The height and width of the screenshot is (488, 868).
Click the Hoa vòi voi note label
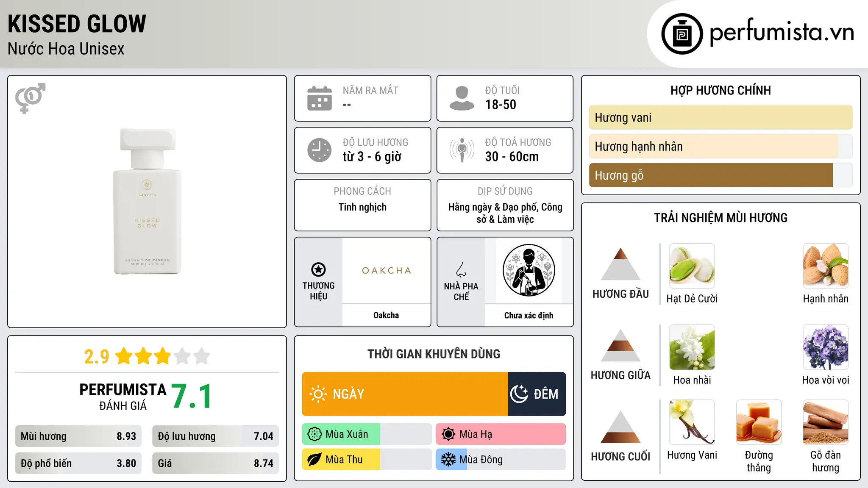tap(826, 380)
